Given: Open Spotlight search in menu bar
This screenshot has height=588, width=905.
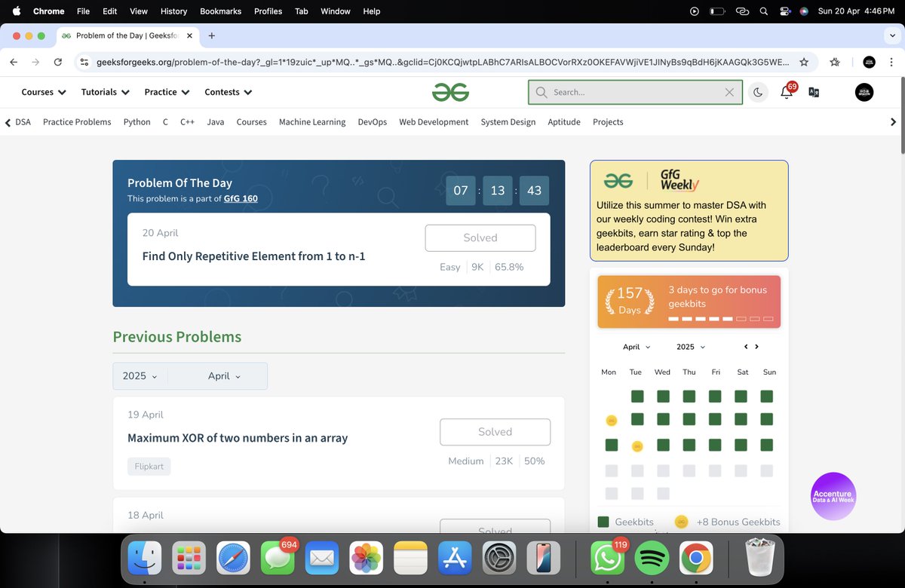Looking at the screenshot, I should pos(763,11).
